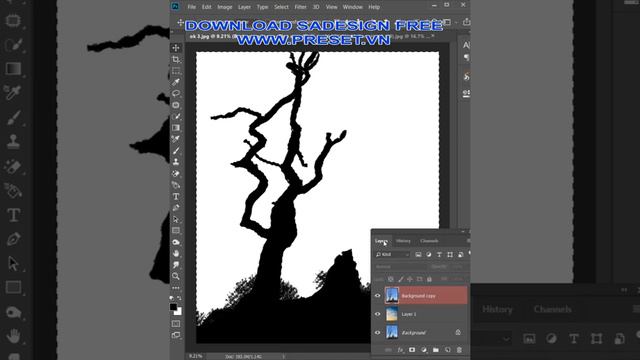This screenshot has width=640, height=360.
Task: Toggle lock all padlock in lock row
Action: [x=429, y=279]
